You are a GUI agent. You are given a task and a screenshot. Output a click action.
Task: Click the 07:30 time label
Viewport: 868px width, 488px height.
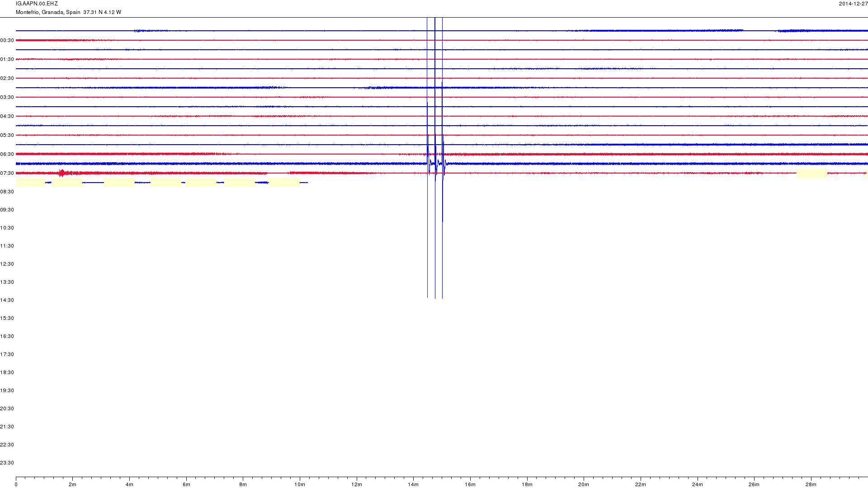click(x=7, y=173)
